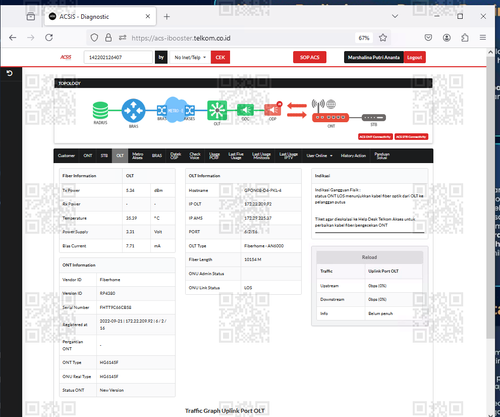Open a new browser tab
This screenshot has width=500, height=417.
[x=167, y=17]
